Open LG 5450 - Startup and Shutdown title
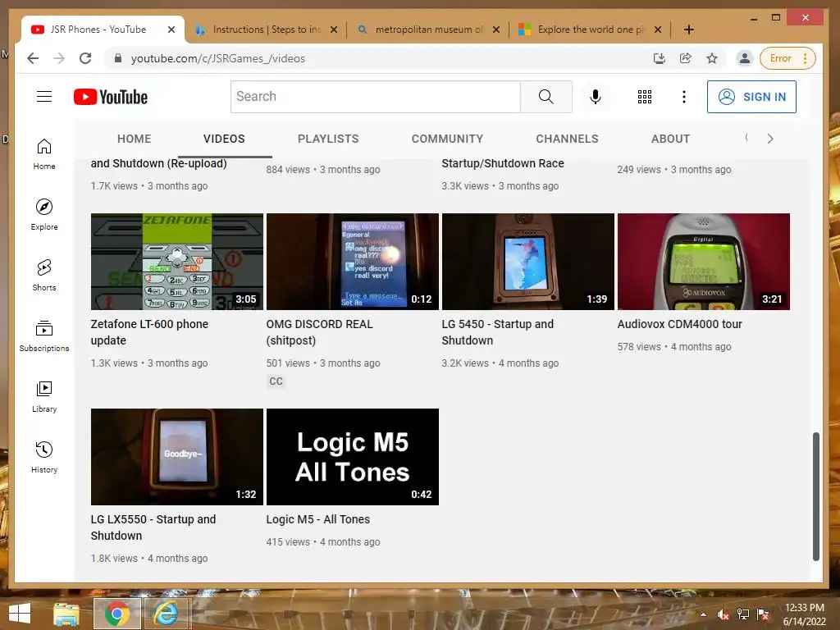This screenshot has width=840, height=630. click(498, 332)
